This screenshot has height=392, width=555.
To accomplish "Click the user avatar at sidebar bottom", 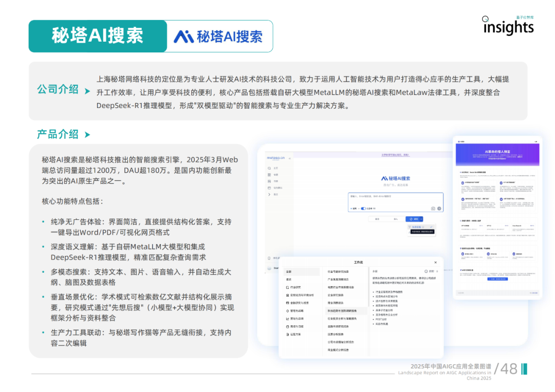I will tap(269, 268).
